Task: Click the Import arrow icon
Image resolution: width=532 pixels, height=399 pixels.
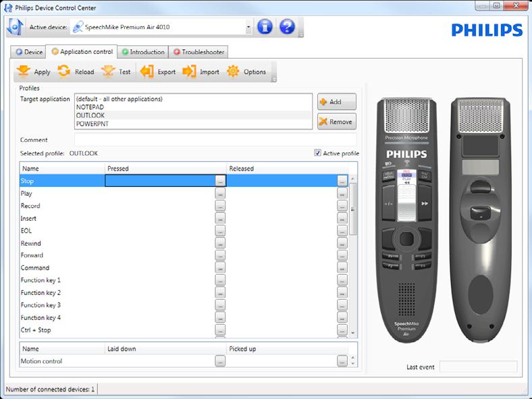Action: pyautogui.click(x=189, y=72)
